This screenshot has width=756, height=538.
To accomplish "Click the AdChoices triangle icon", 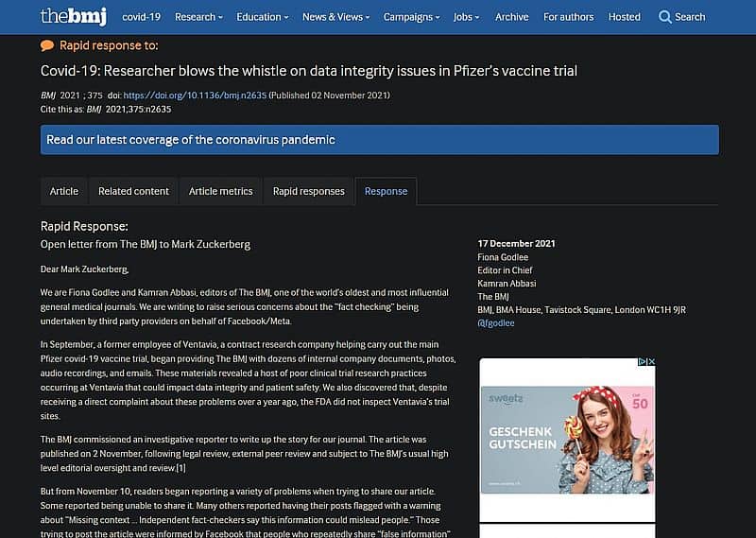I will [x=641, y=361].
